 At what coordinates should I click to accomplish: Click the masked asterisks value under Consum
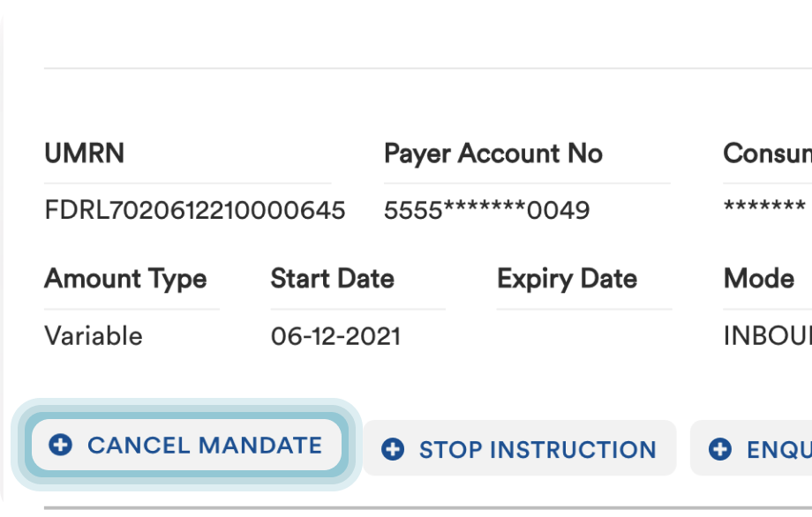click(764, 209)
